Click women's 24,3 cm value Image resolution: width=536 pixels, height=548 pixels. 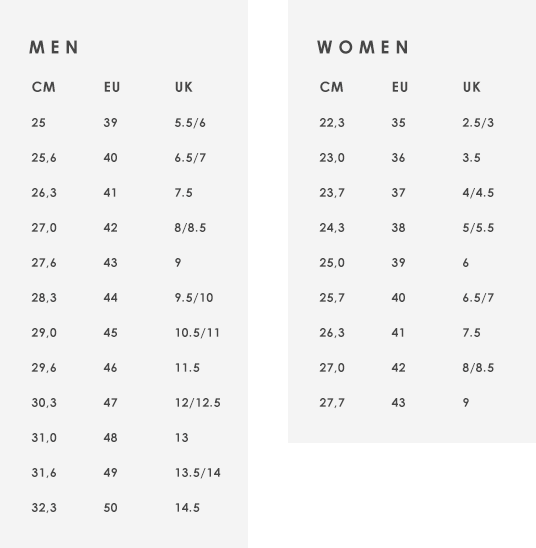pos(332,228)
